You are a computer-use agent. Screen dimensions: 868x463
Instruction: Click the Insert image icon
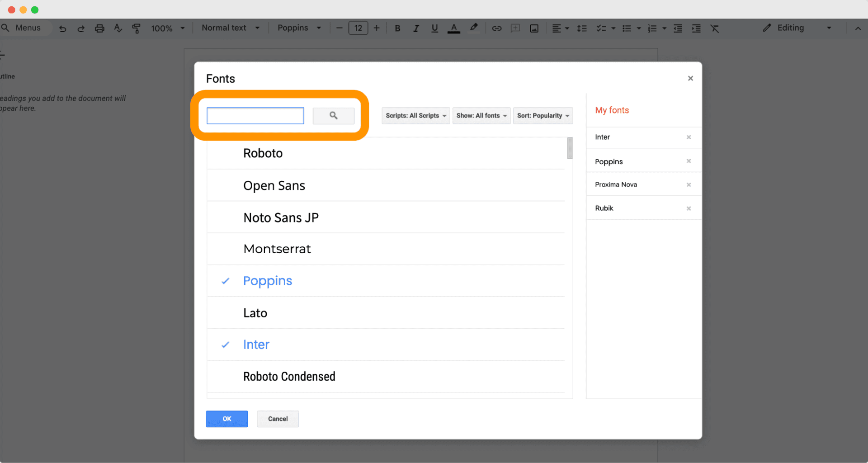click(x=534, y=28)
